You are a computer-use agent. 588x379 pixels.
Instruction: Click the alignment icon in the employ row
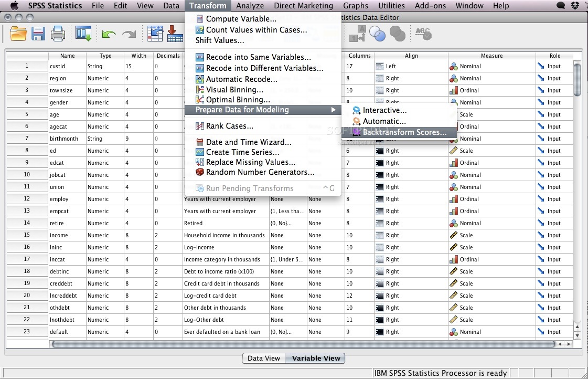(380, 199)
